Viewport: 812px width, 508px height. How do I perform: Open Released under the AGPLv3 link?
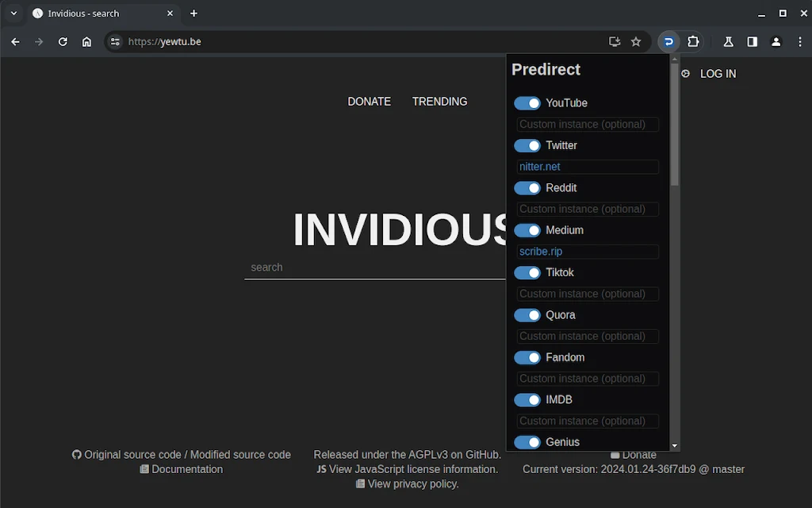click(x=407, y=455)
